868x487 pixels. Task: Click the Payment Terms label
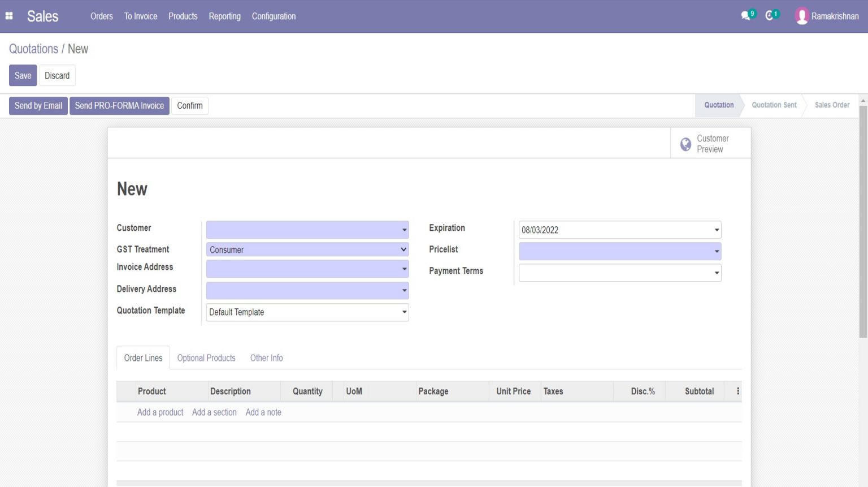[456, 271]
